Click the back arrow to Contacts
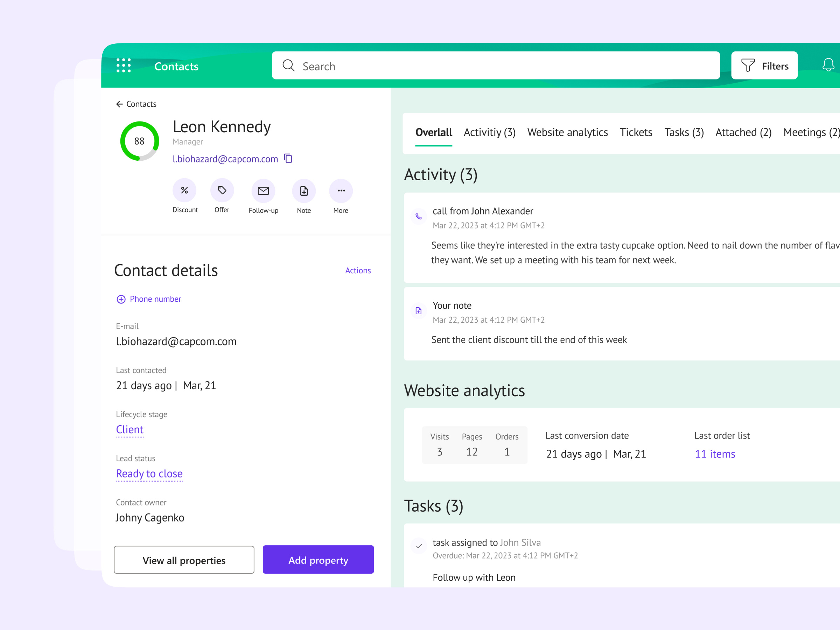This screenshot has height=630, width=840. (x=119, y=104)
